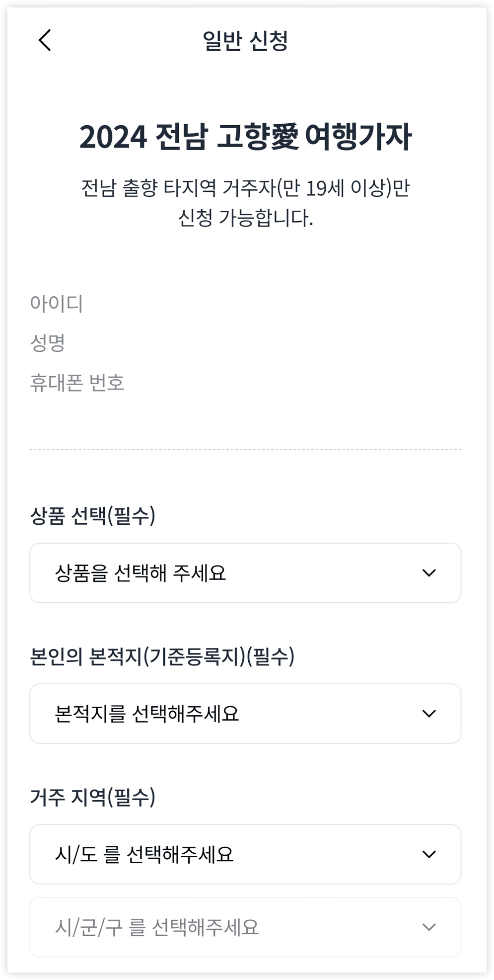Click the dashed divider line below the fields

pyautogui.click(x=247, y=449)
